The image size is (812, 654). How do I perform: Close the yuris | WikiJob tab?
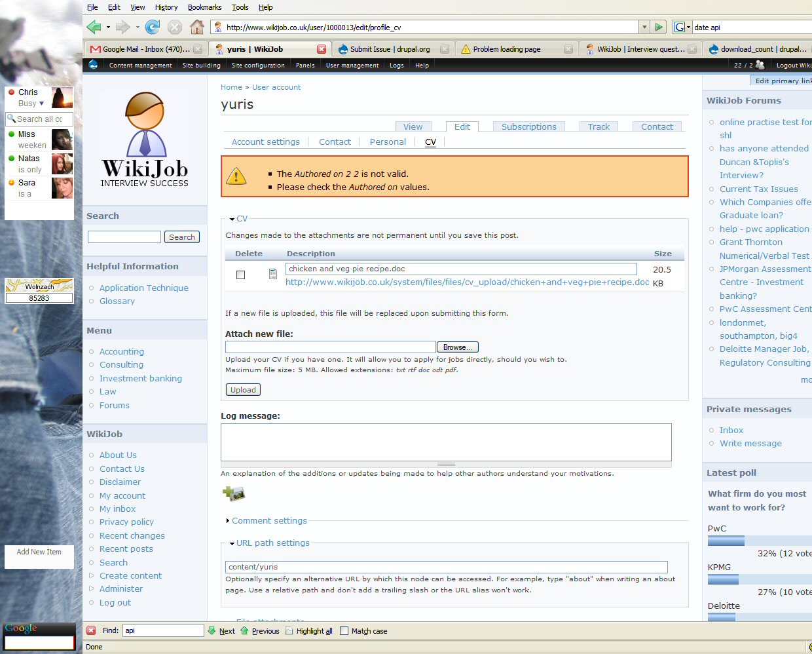tap(322, 49)
